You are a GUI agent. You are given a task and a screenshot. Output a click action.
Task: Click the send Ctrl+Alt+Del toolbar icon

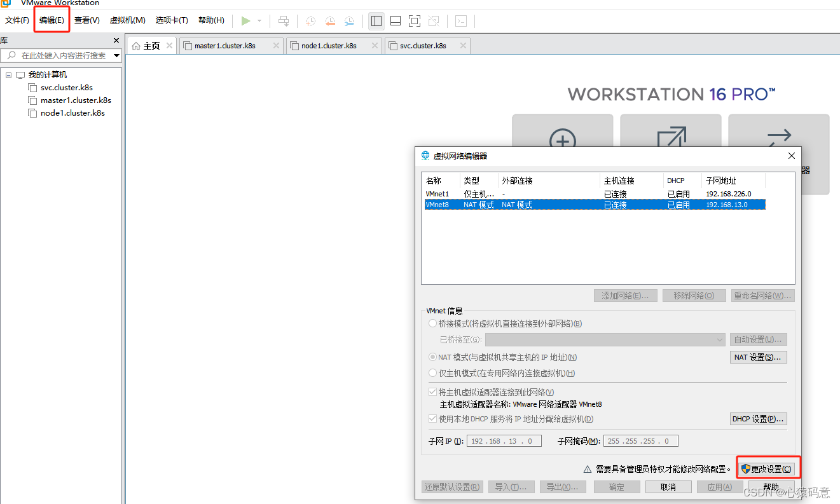tap(284, 21)
